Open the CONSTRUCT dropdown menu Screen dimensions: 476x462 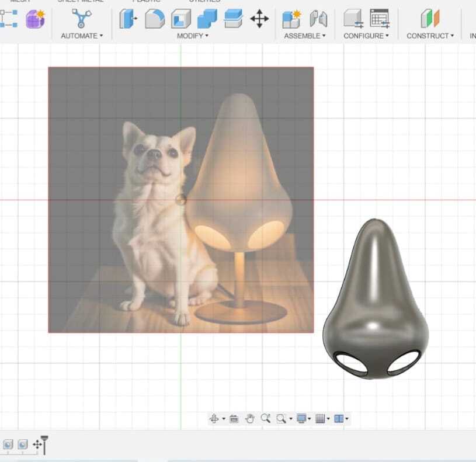point(430,36)
